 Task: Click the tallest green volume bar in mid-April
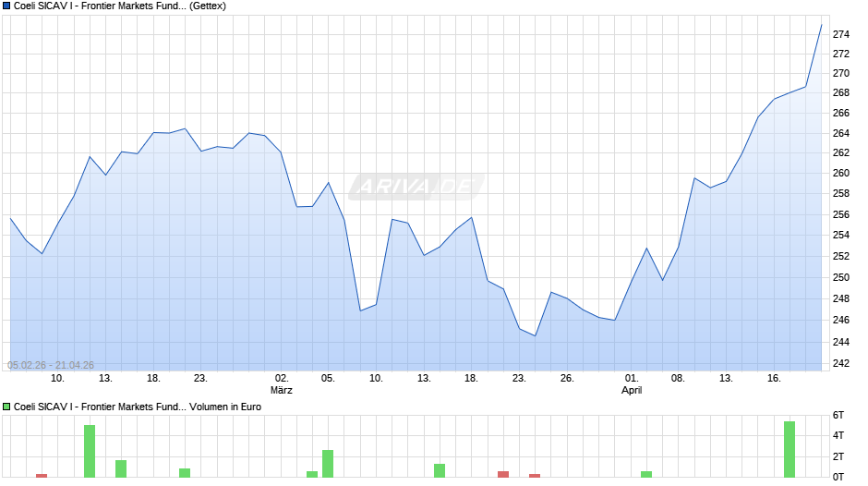(x=790, y=449)
